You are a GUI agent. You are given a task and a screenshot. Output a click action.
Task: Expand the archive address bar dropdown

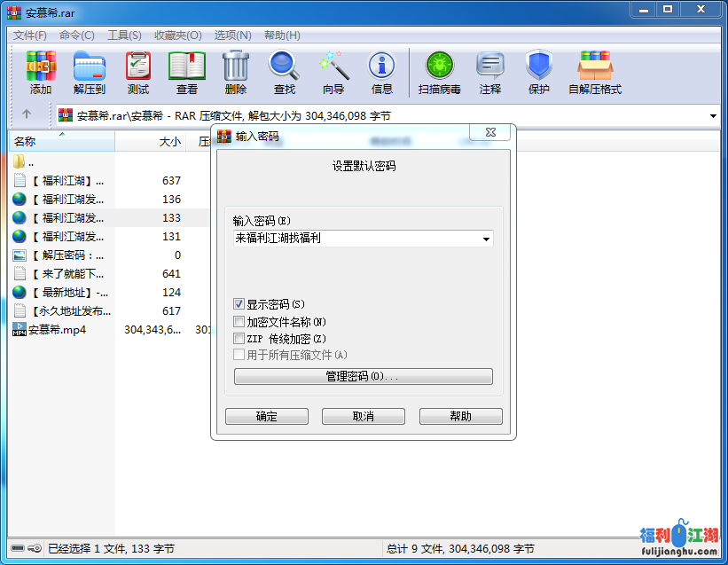pyautogui.click(x=715, y=115)
